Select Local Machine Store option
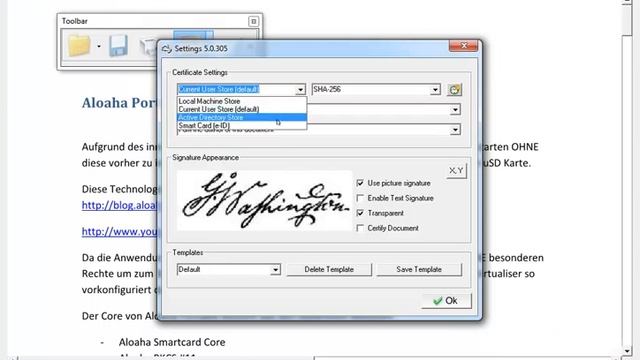Viewport: 640px width, 360px height. coord(242,101)
